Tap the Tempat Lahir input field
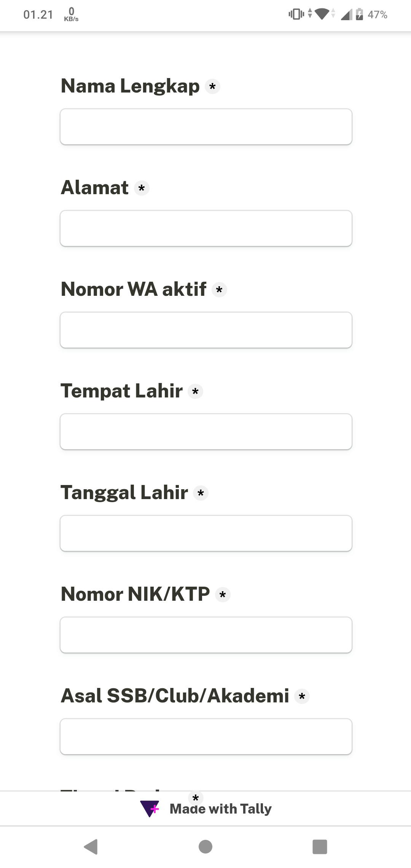The image size is (411, 868). pyautogui.click(x=206, y=432)
